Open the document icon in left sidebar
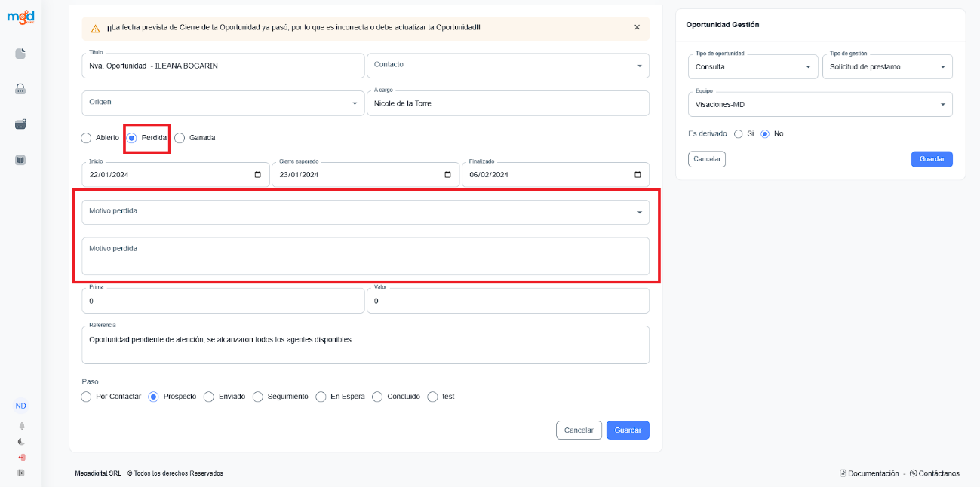This screenshot has height=487, width=980. coord(20,54)
